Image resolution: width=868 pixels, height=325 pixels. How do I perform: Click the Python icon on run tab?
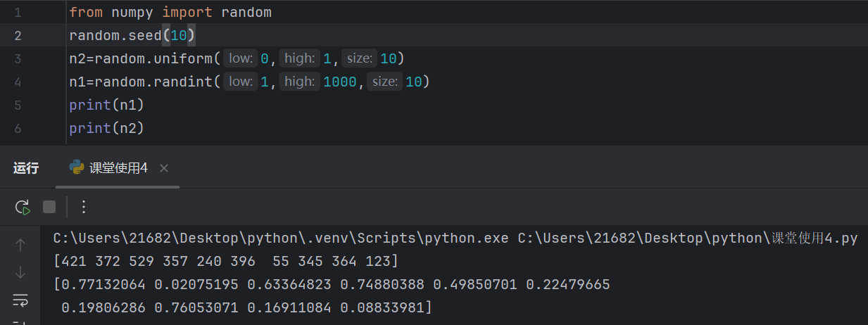[77, 168]
